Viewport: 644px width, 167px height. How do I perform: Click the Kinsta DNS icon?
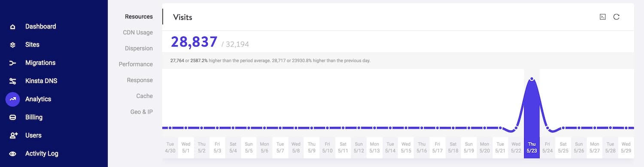coord(13,81)
